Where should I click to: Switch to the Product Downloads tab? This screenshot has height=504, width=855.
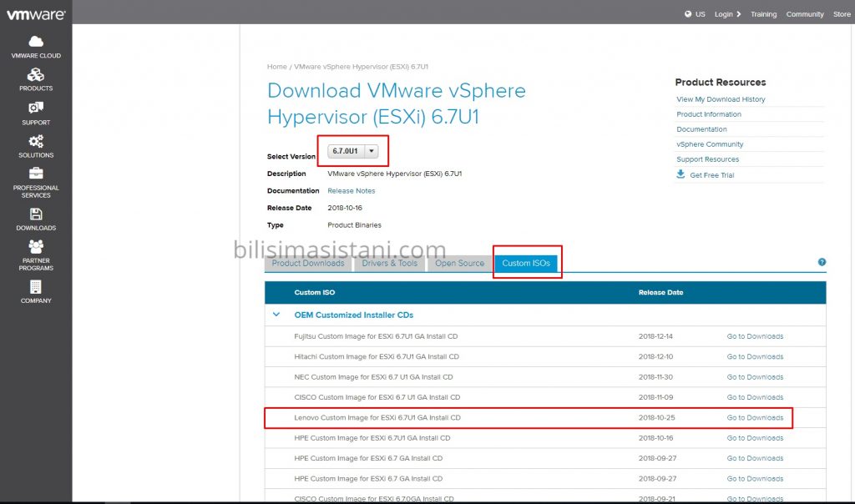(x=308, y=263)
